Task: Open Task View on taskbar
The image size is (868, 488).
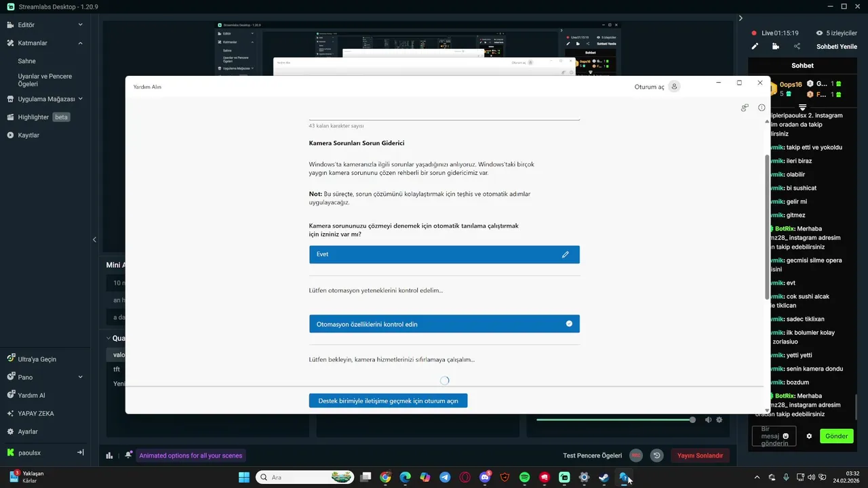Action: 366,477
